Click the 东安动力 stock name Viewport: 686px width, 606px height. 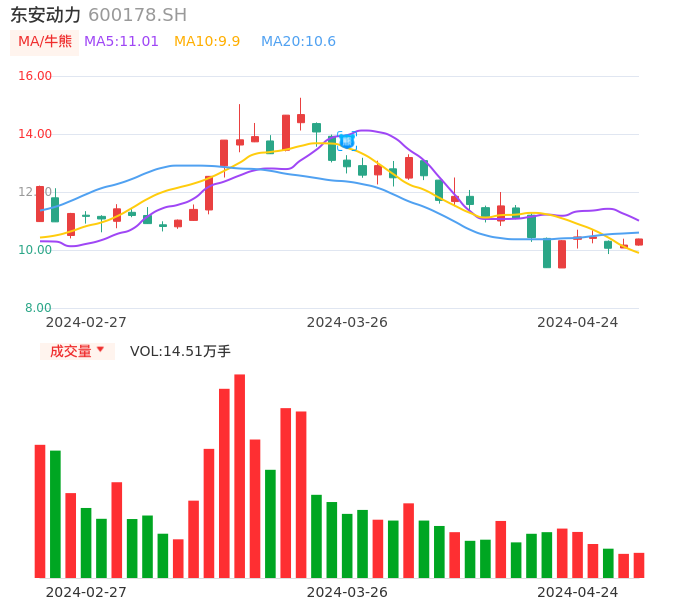pos(46,15)
